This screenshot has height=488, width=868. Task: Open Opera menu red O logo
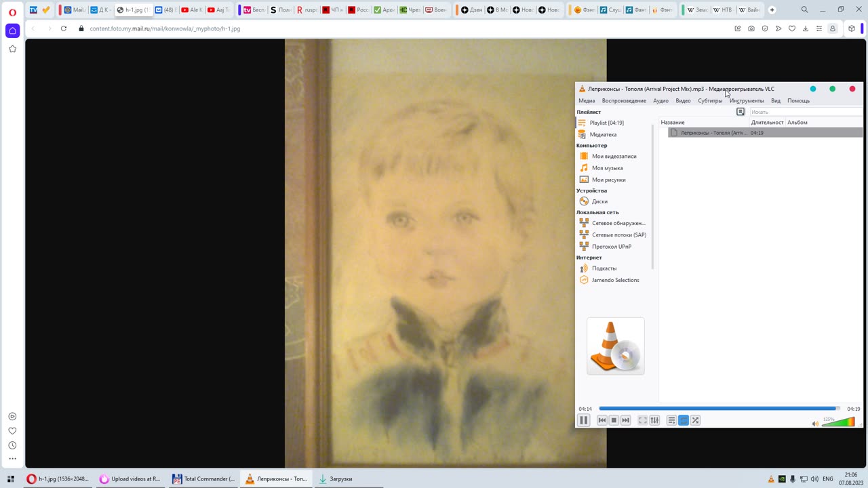(12, 12)
